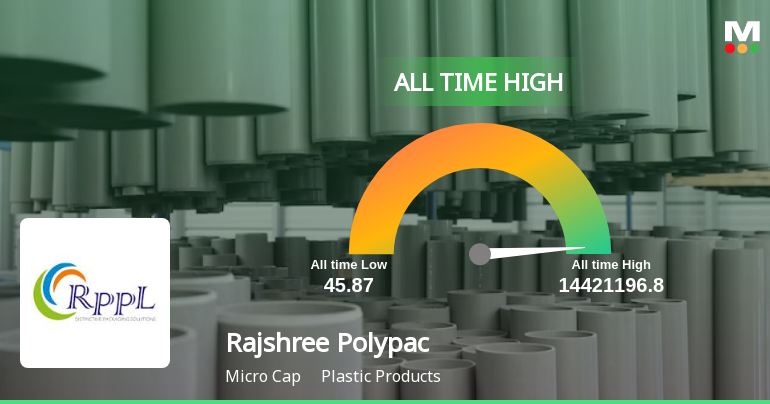Click the green dot under the M logo
This screenshot has height=404, width=770.
point(754,48)
